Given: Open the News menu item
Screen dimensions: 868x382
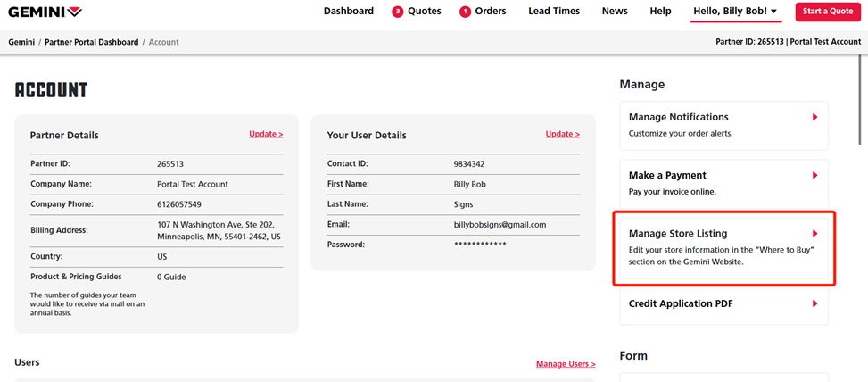Looking at the screenshot, I should point(615,12).
